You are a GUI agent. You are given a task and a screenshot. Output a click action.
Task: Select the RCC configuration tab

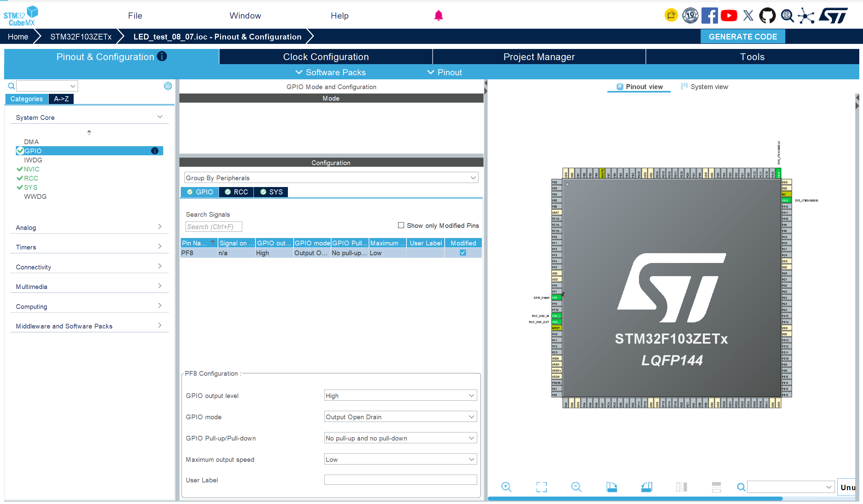pos(236,192)
